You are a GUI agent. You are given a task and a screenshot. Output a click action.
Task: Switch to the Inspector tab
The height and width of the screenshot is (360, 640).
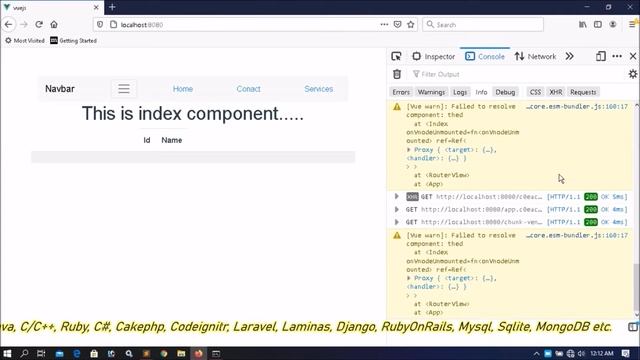(x=433, y=56)
